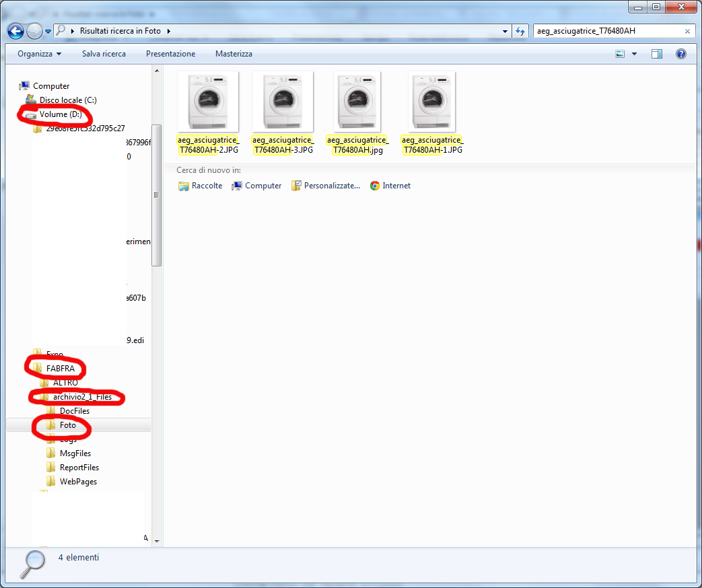
Task: Click the Raccolte libraries icon
Action: coord(184,186)
